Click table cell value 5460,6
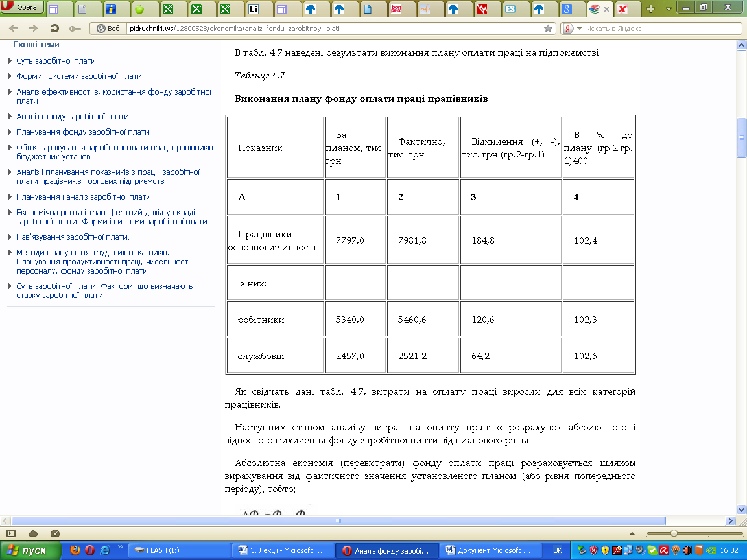 [x=412, y=320]
